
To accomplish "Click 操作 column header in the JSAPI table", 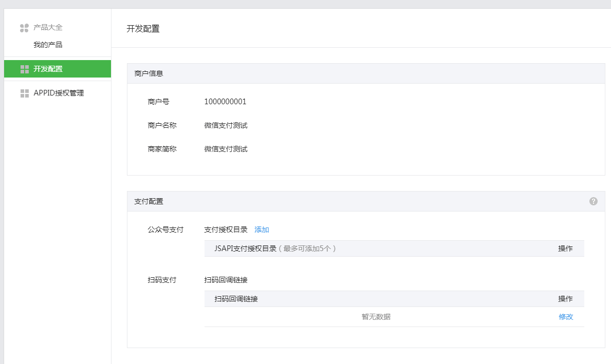I will click(565, 248).
